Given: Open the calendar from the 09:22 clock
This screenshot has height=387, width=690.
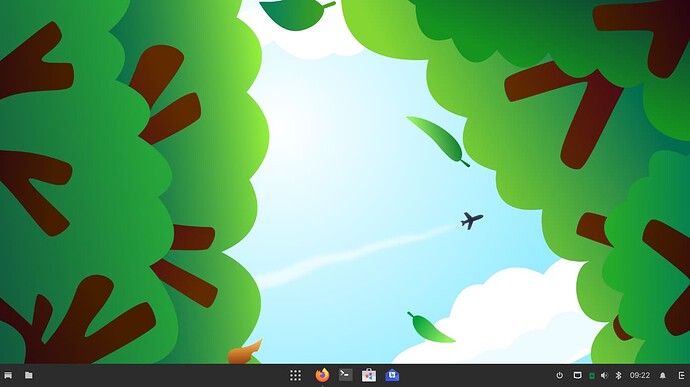Looking at the screenshot, I should pos(640,375).
